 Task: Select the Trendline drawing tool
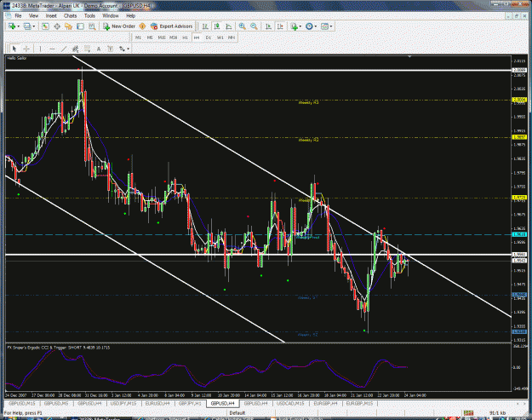click(x=64, y=49)
